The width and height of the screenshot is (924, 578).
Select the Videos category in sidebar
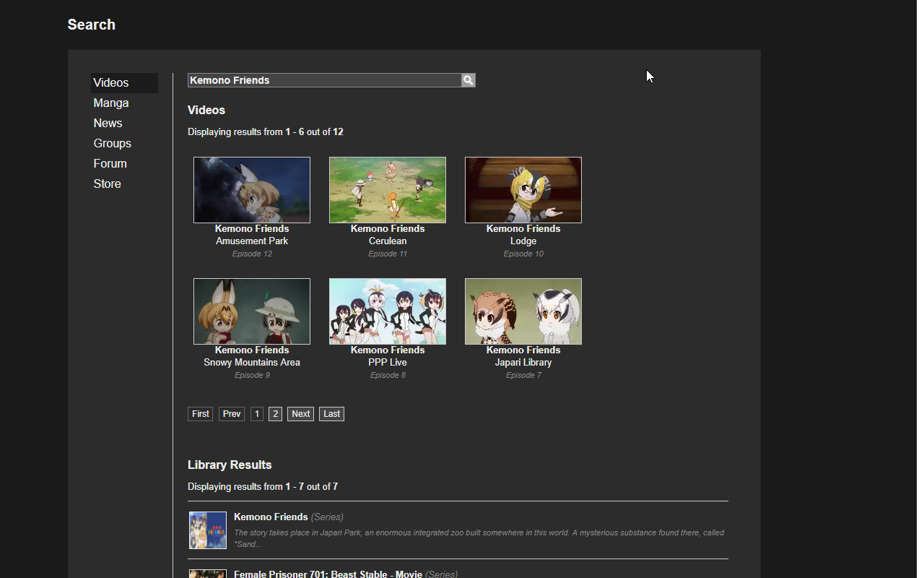[x=124, y=83]
